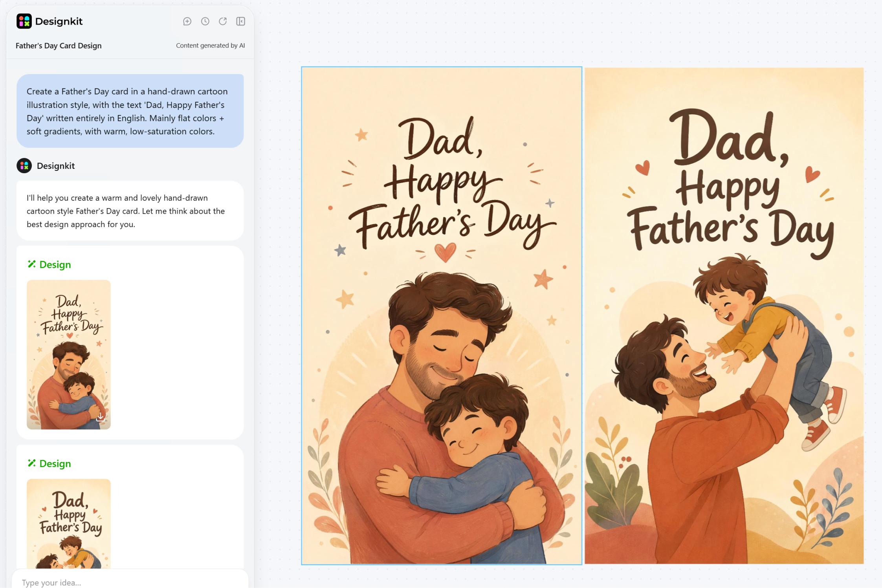Viewport: 882px width, 588px height.
Task: Download the hugging card thumbnail
Action: (101, 417)
